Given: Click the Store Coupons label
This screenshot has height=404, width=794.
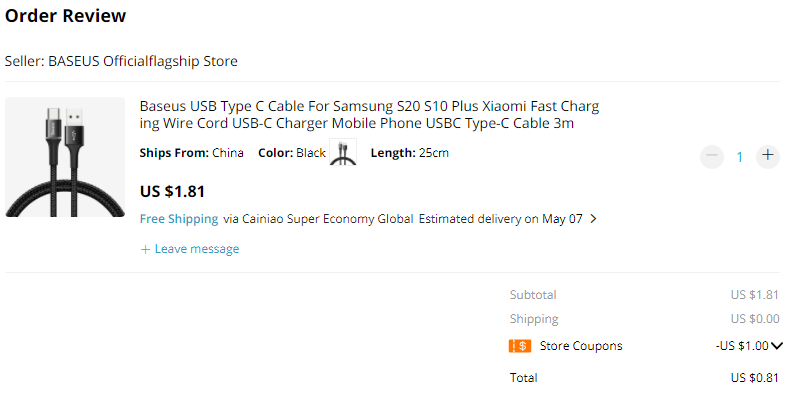Looking at the screenshot, I should 581,346.
